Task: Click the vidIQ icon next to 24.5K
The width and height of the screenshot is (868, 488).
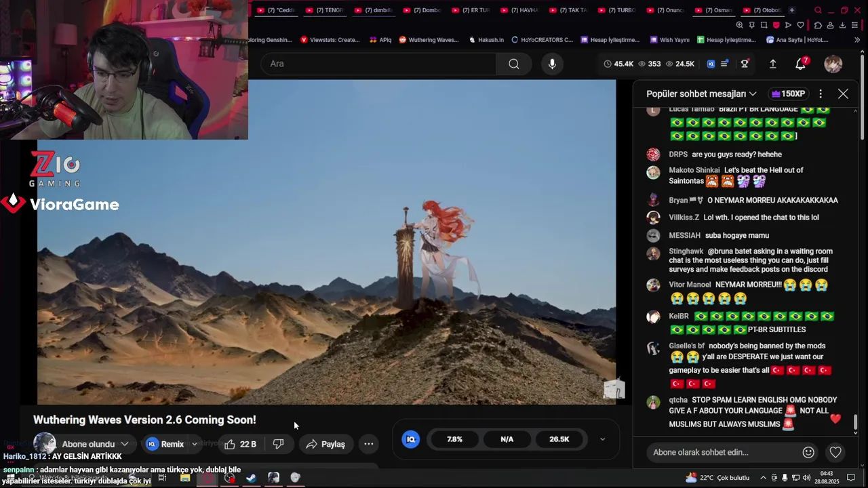Action: [x=711, y=64]
